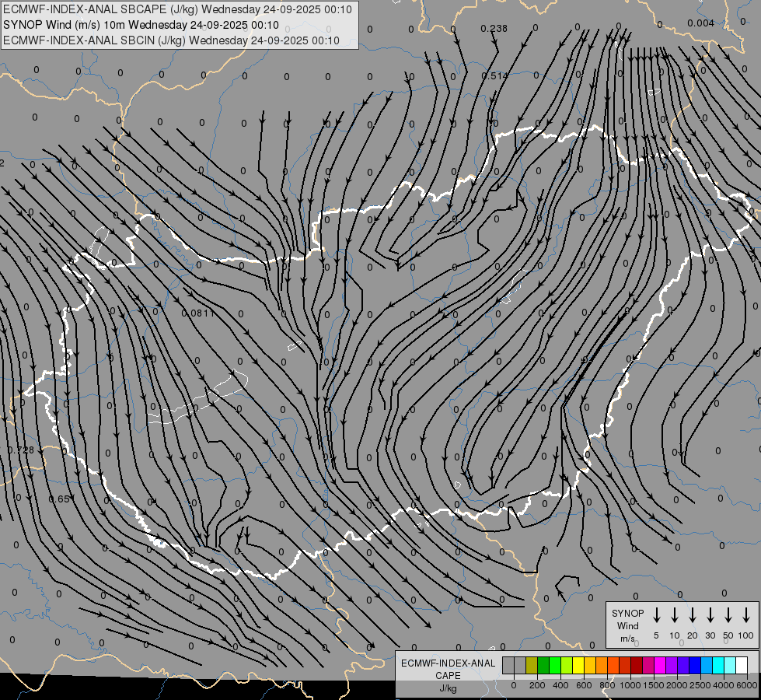Pick the dark red swatch at 1000
The height and width of the screenshot is (700, 761).
point(637,665)
